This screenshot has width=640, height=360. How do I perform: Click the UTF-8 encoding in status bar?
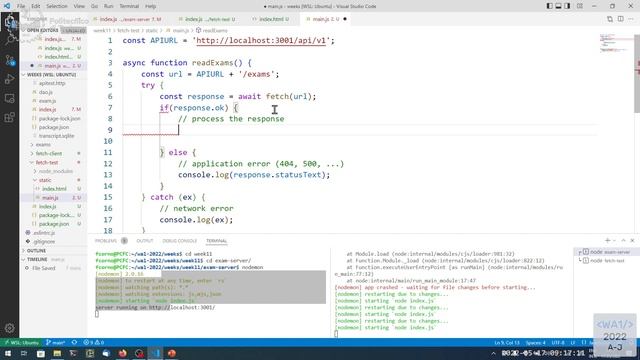558,342
